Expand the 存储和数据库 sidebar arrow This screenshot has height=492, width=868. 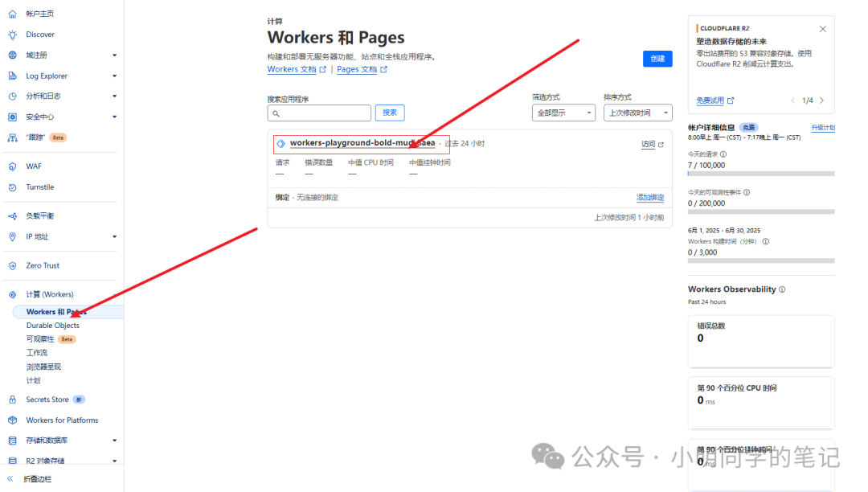(115, 441)
